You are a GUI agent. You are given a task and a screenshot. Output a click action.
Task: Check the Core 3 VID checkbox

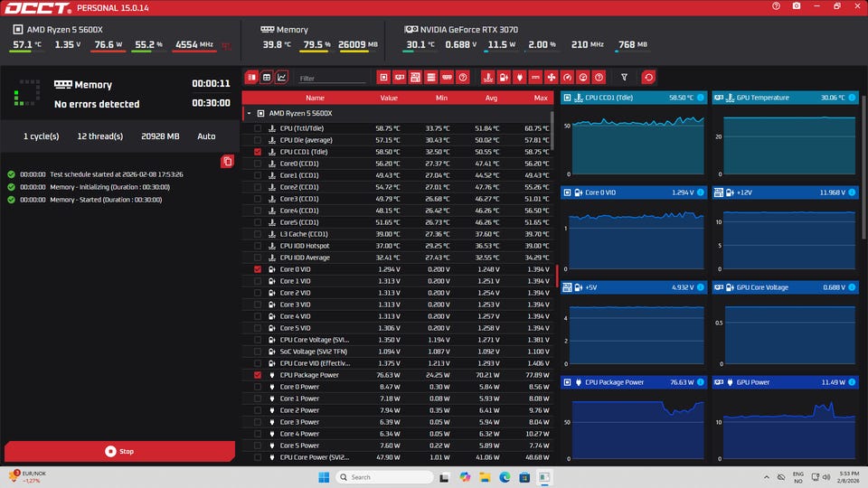click(258, 305)
